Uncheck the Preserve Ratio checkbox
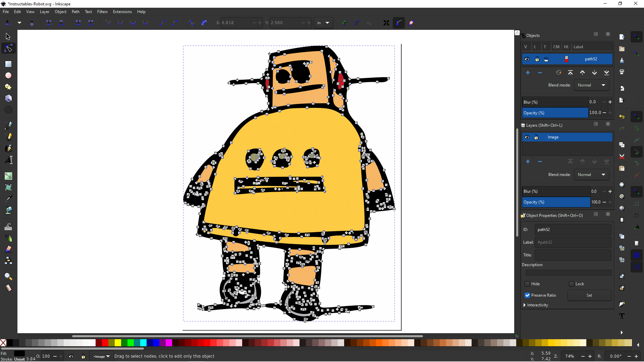The height and width of the screenshot is (362, 644). click(x=527, y=295)
